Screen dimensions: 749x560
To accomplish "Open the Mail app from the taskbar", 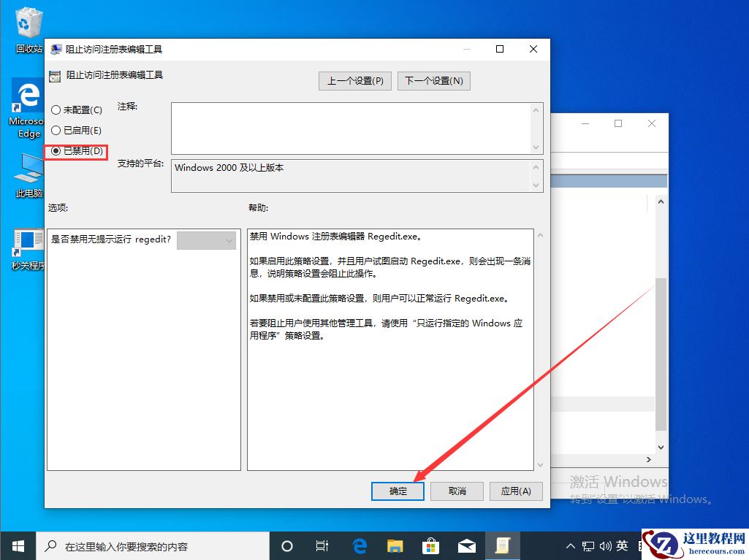I will coord(466,545).
